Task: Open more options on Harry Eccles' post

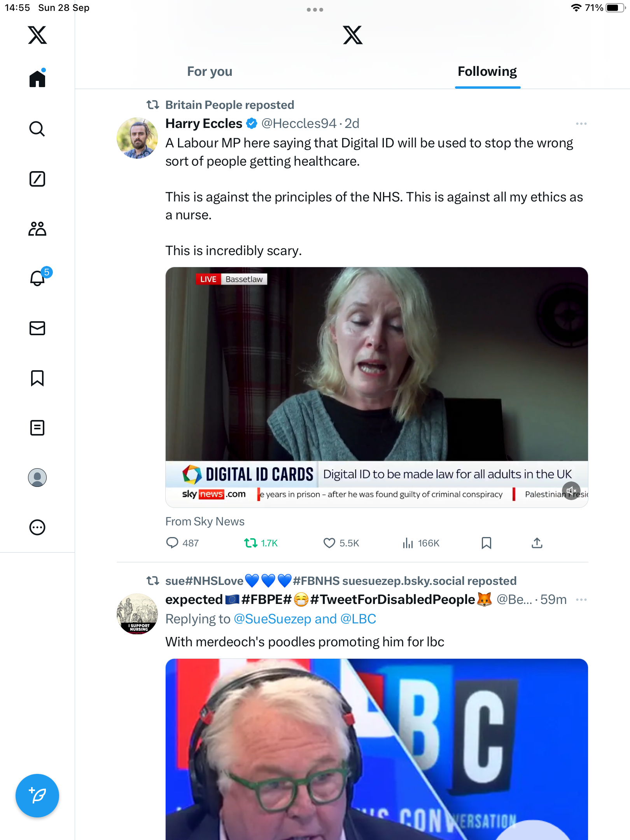Action: (581, 124)
